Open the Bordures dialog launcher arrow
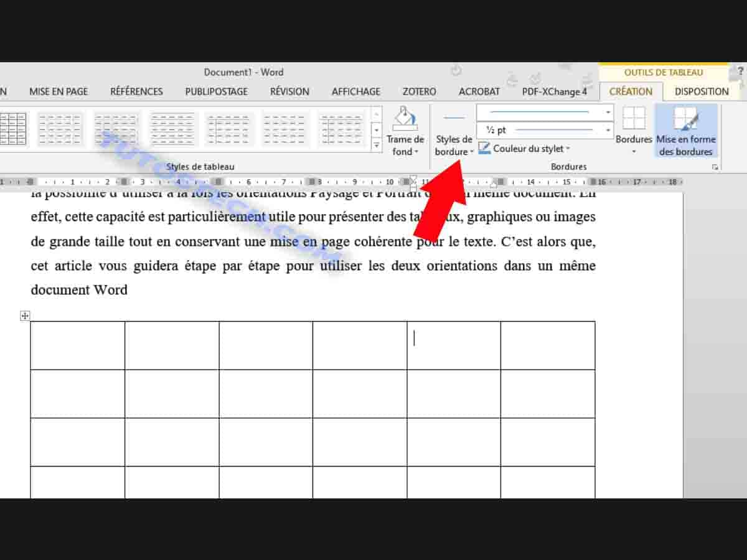Viewport: 747px width, 560px height. (715, 166)
